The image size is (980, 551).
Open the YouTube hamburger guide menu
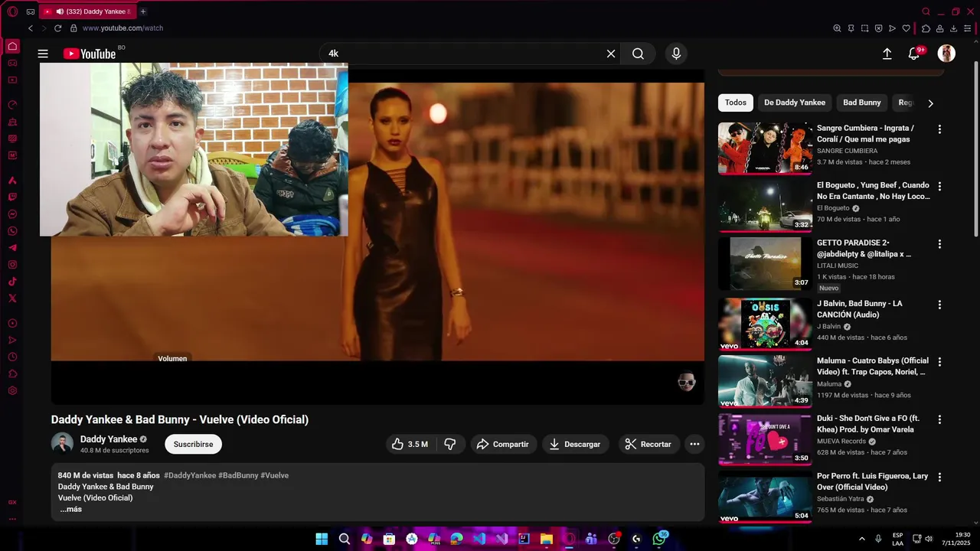click(x=43, y=54)
